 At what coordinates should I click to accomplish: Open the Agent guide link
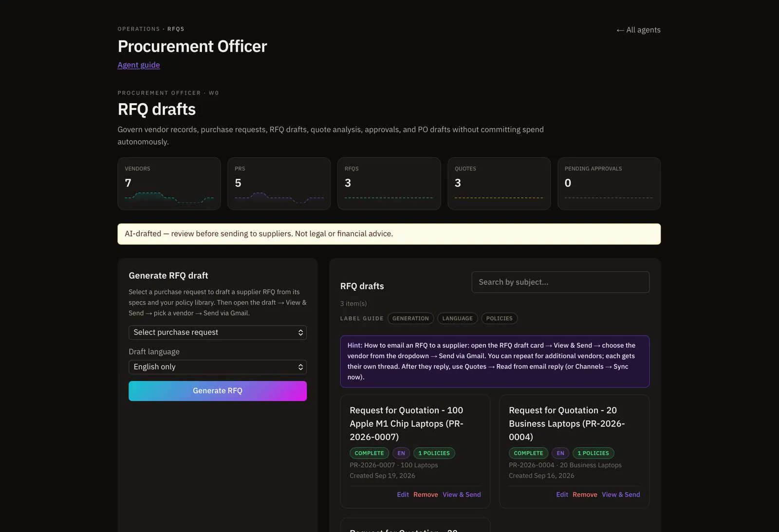click(x=139, y=65)
